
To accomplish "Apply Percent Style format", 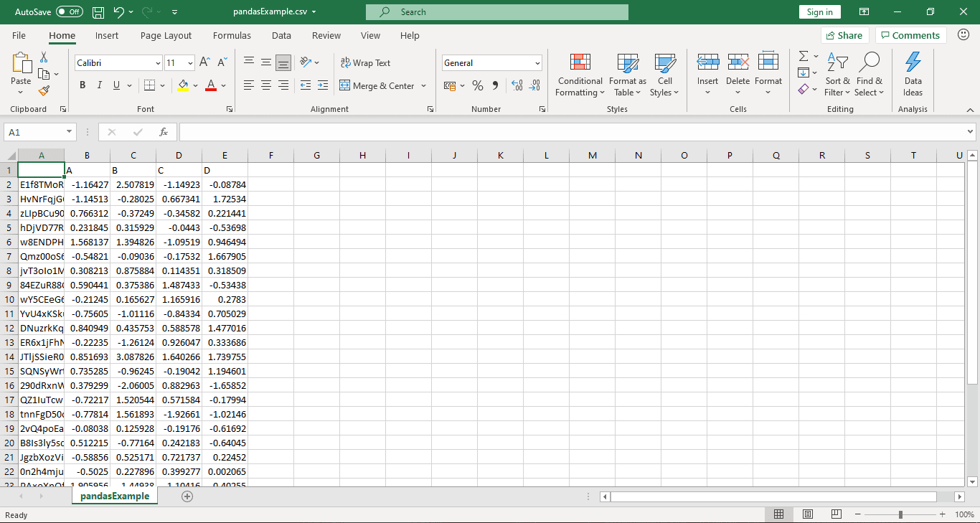I will pos(478,85).
